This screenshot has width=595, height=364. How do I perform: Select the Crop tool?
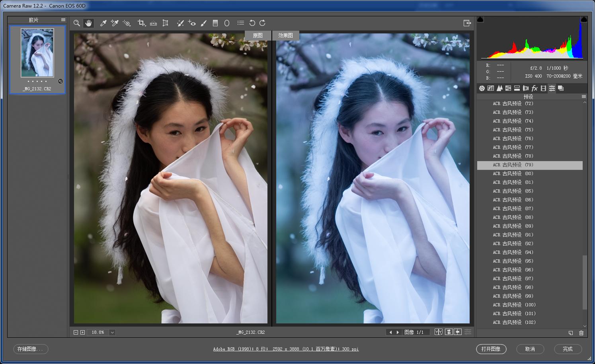click(x=141, y=23)
